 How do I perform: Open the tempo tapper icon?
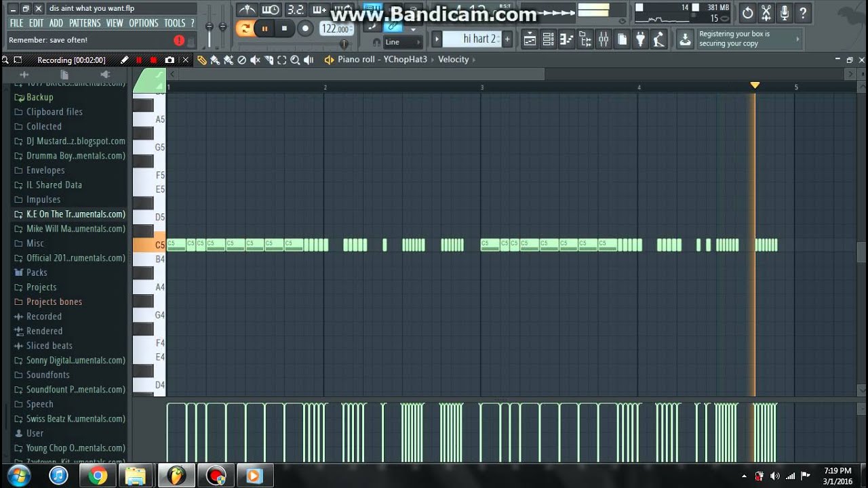pos(658,39)
